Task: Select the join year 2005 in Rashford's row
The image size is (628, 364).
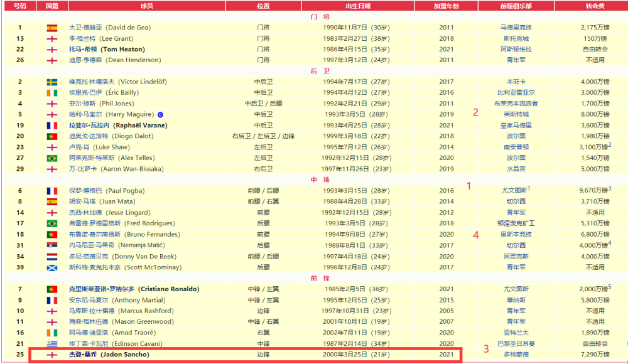Action: tap(446, 311)
